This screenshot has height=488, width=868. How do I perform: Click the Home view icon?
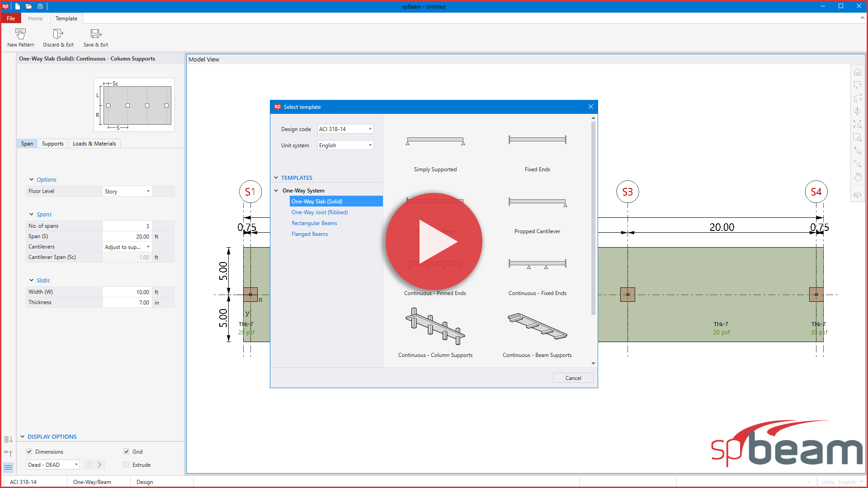pos(858,72)
